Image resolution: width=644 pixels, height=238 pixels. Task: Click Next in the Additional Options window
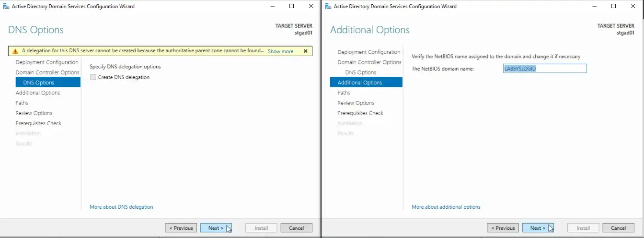click(x=538, y=228)
